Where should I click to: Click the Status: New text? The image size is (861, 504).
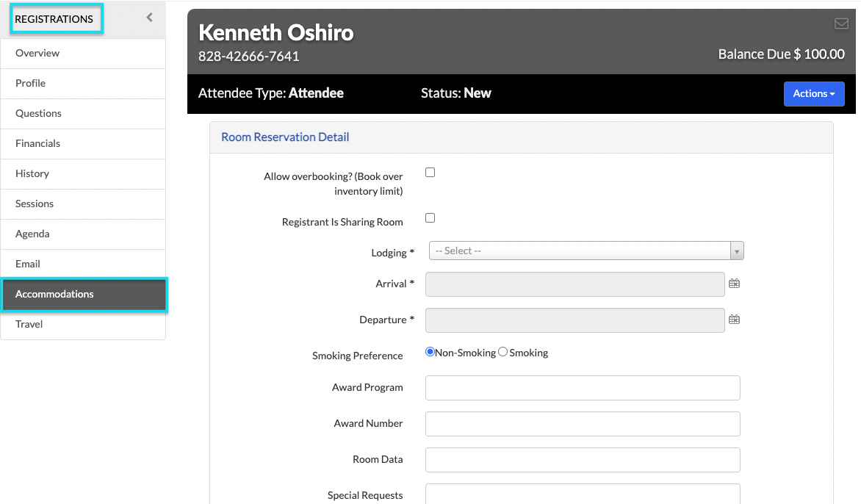(455, 93)
